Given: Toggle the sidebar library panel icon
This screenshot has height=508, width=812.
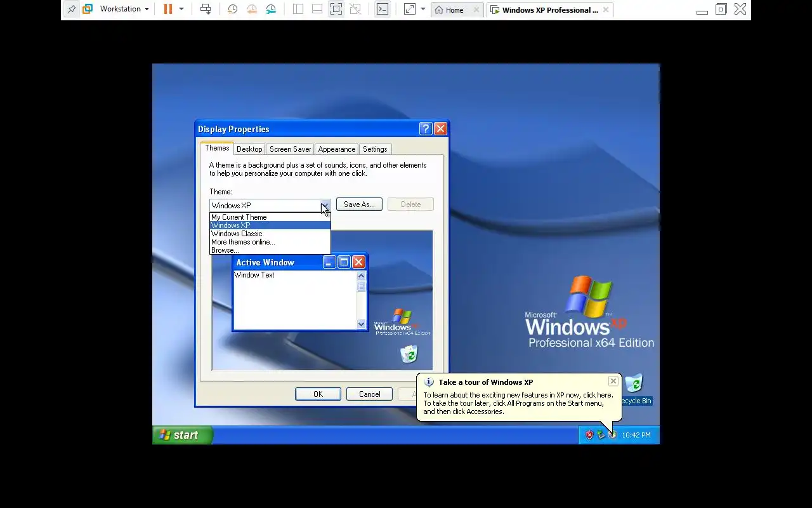Looking at the screenshot, I should pyautogui.click(x=298, y=10).
